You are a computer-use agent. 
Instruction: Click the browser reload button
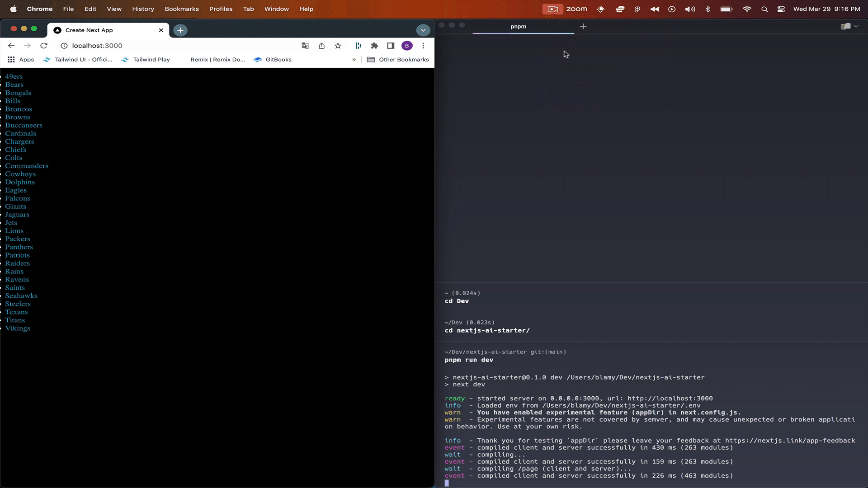44,46
